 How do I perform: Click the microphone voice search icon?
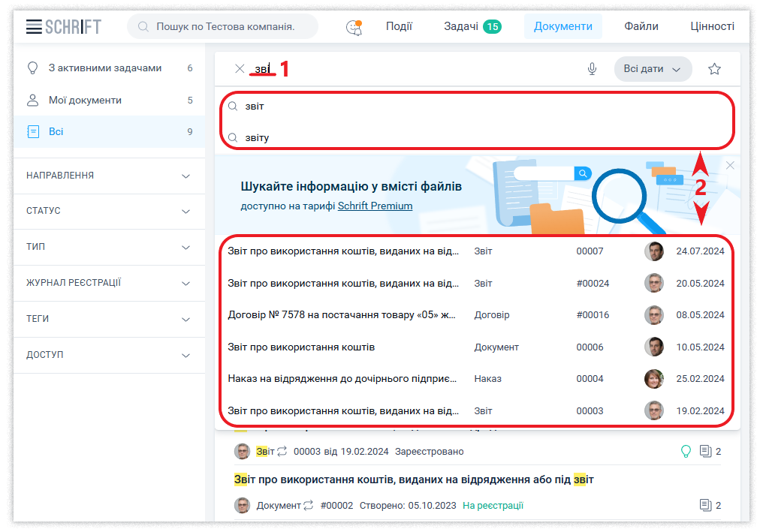(x=592, y=69)
